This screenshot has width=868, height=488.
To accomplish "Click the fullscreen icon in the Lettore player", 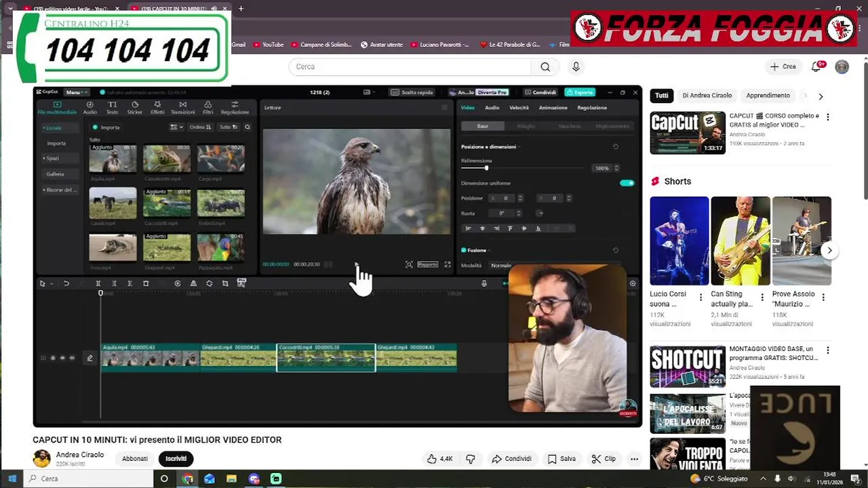I will (448, 264).
